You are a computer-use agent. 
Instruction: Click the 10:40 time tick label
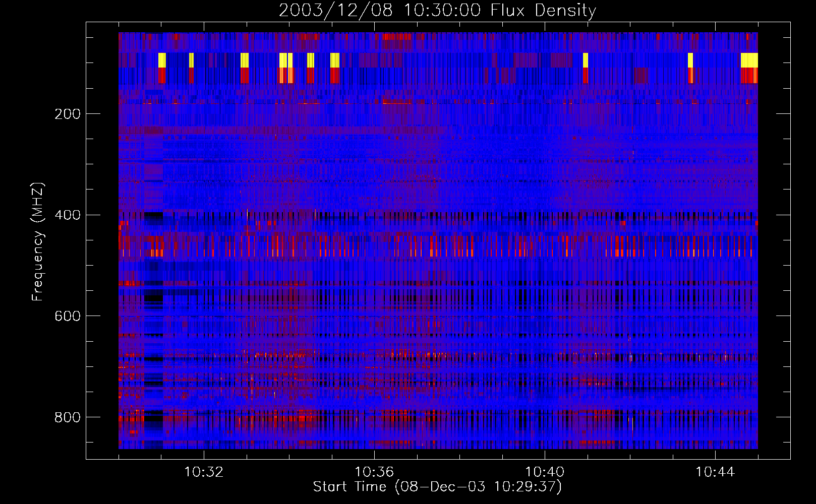(545, 472)
